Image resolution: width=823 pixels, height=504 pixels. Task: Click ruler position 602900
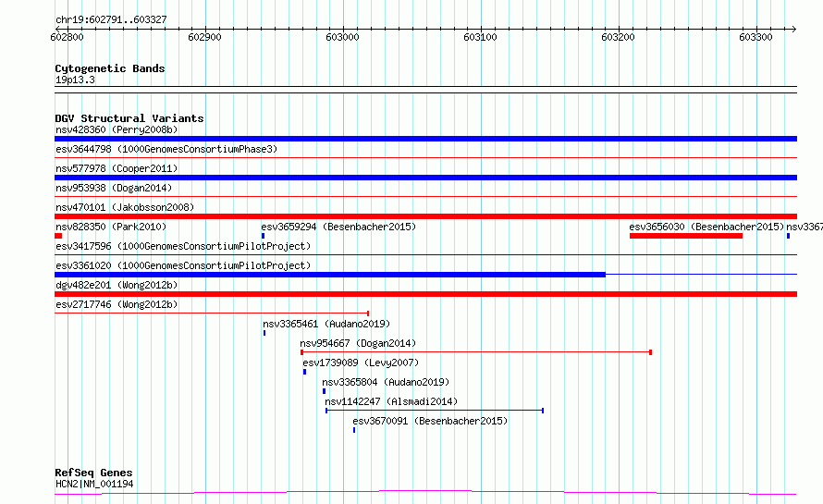coord(204,37)
